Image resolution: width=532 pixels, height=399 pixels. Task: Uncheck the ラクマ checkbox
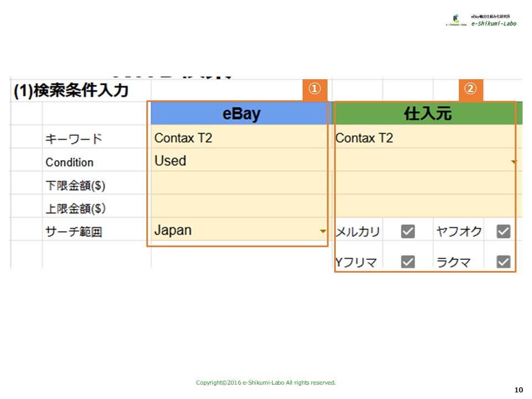[504, 262]
